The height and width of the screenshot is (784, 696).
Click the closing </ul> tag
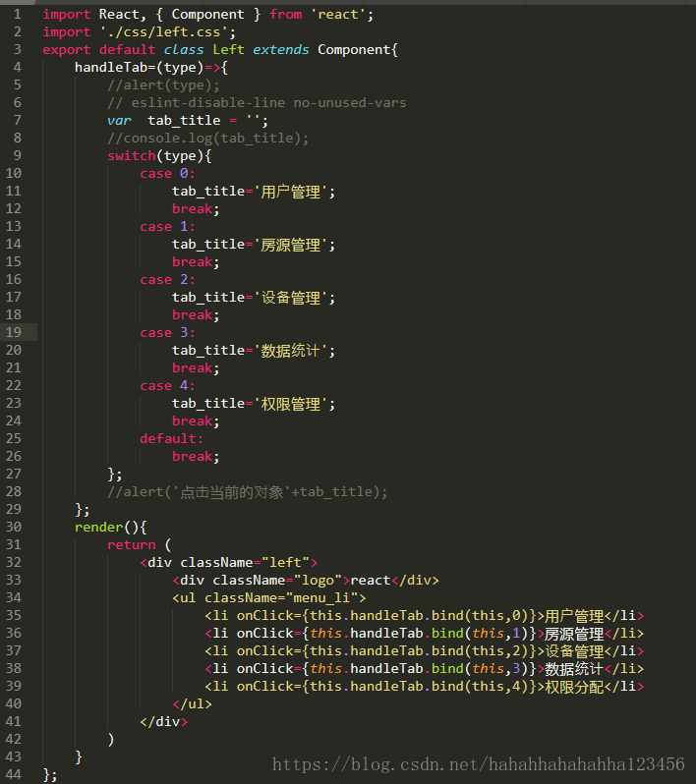(x=192, y=703)
